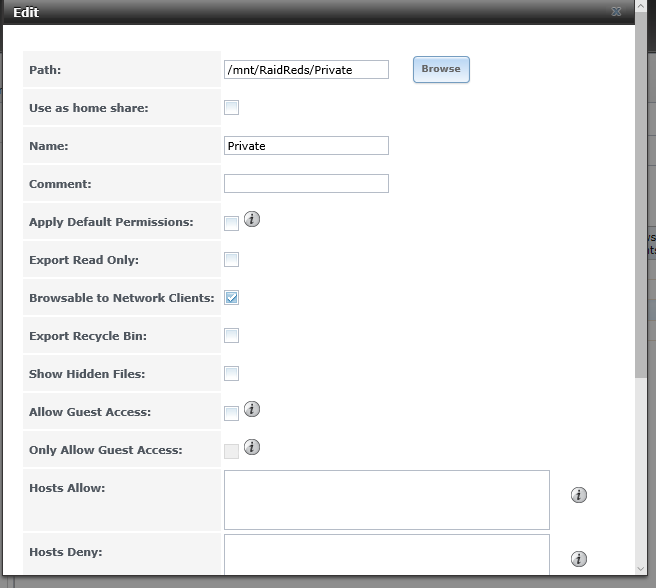
Task: Open info tooltip for Apply Default Permissions
Action: tap(252, 219)
